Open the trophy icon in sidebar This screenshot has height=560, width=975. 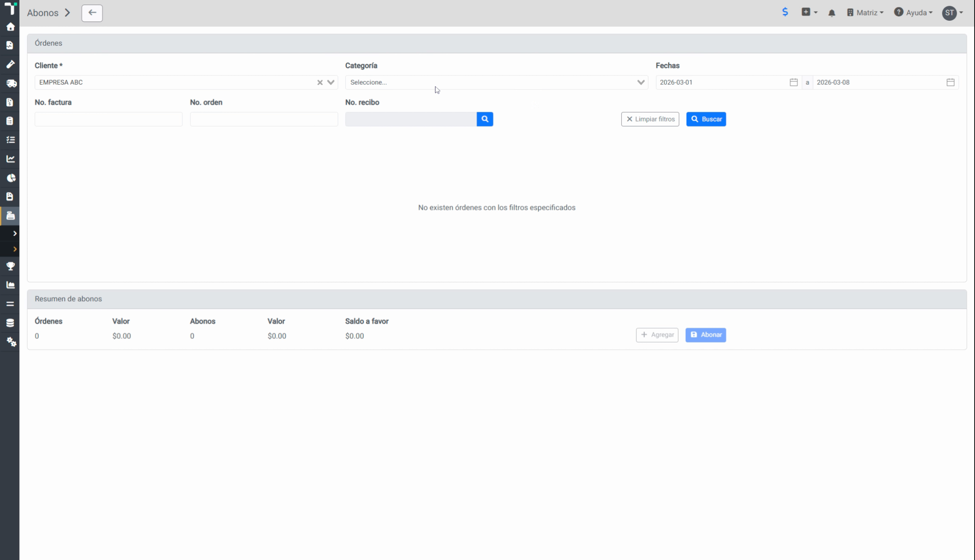(x=10, y=266)
